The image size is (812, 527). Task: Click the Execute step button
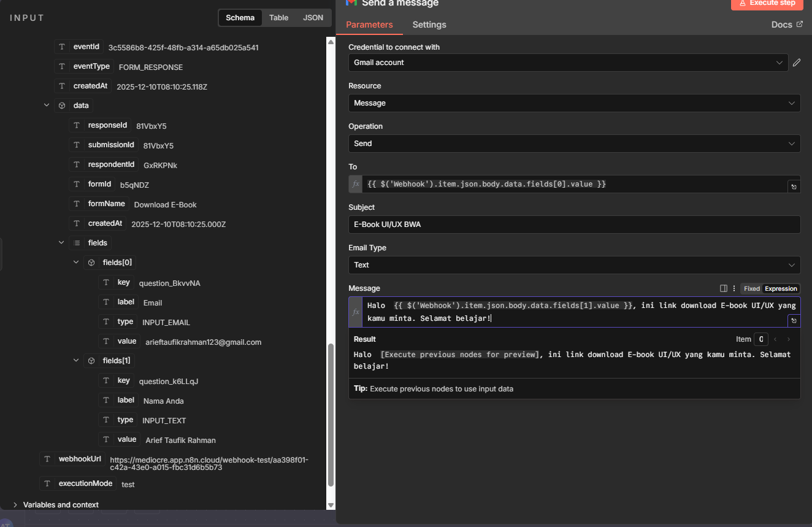[767, 3]
